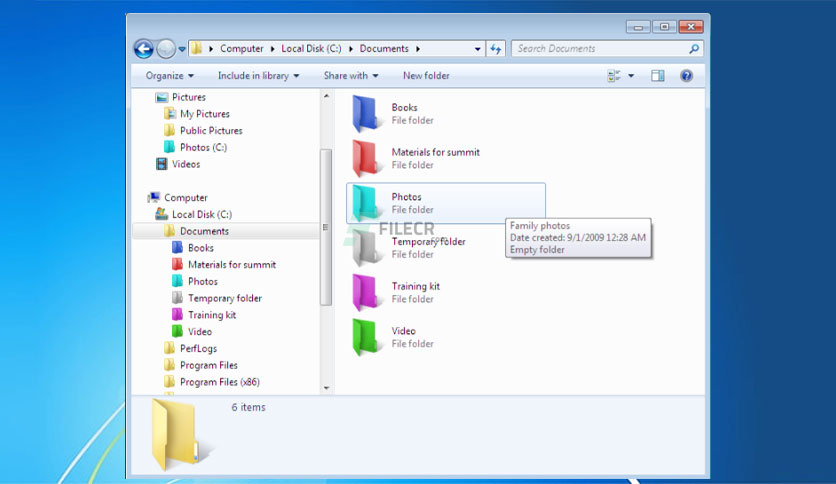Open the Share with menu
The image size is (836, 484).
(351, 76)
